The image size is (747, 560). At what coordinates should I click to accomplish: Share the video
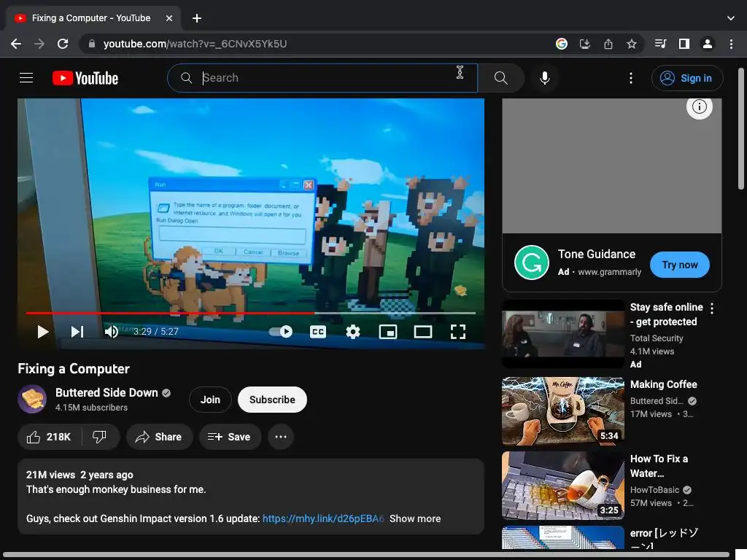(x=159, y=437)
